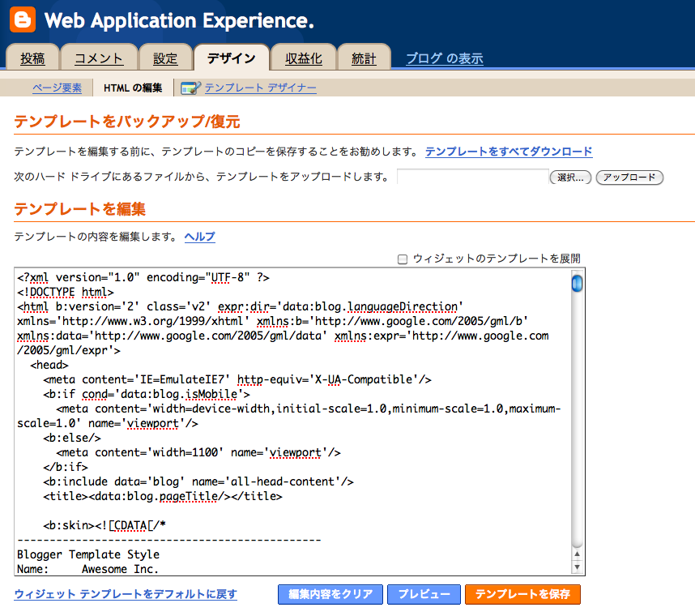Click the テンプレートを編集 heading

79,209
